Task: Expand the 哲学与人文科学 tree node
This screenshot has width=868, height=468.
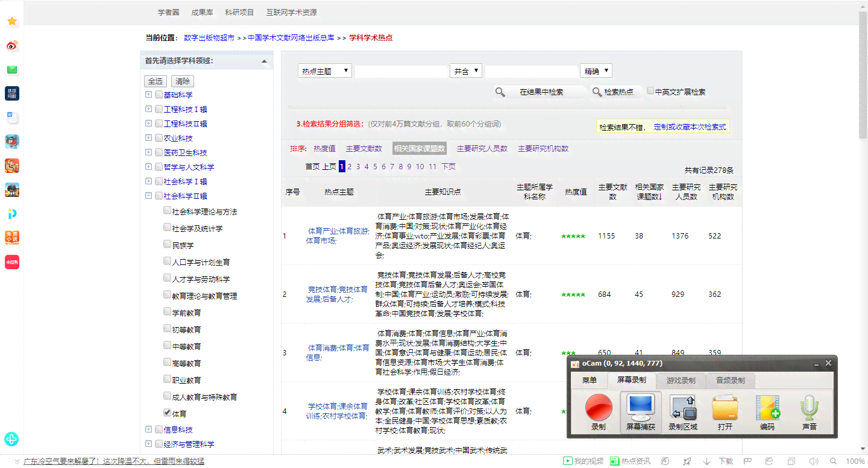Action: (148, 167)
